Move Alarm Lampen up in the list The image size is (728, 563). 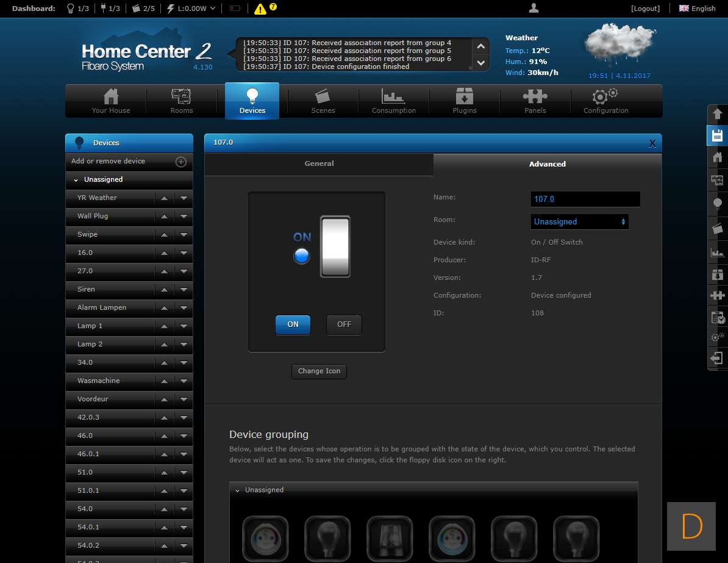165,308
